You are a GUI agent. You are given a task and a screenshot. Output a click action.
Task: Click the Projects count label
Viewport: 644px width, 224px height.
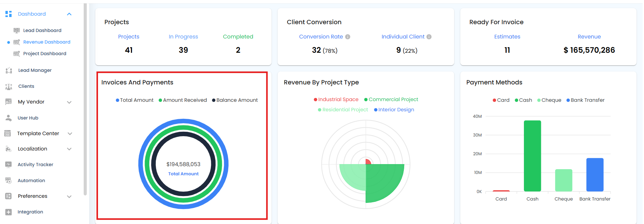(x=129, y=37)
